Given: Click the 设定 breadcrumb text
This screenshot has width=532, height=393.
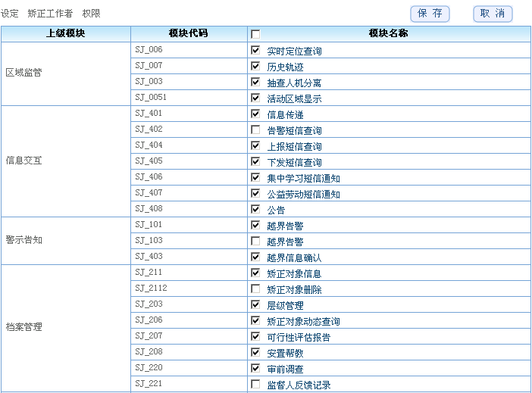Looking at the screenshot, I should pos(10,14).
